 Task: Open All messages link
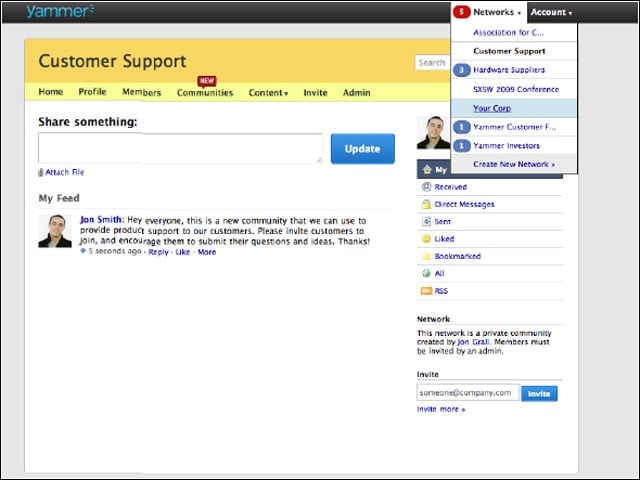click(x=439, y=273)
